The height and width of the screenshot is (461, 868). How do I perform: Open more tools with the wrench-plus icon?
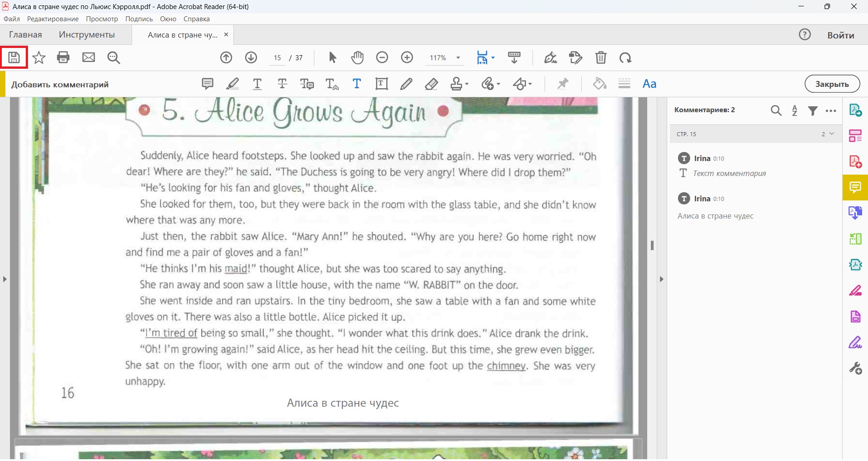pyautogui.click(x=855, y=368)
